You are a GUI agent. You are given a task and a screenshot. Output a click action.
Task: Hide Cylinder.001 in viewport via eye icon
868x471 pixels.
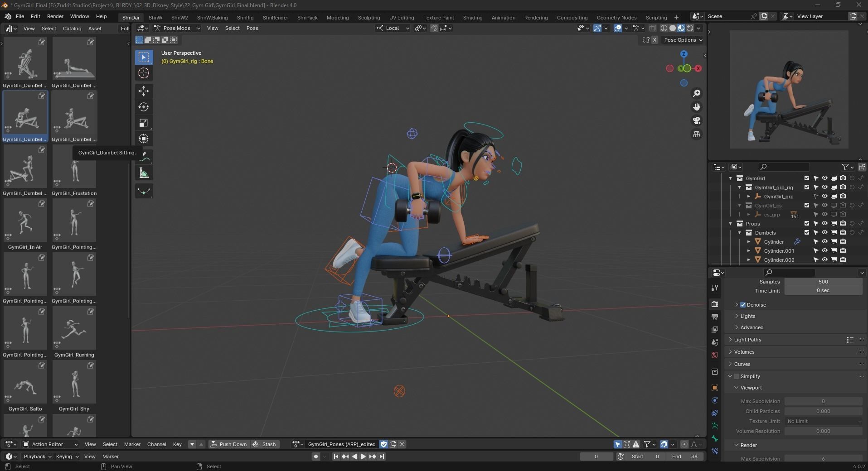pyautogui.click(x=824, y=250)
